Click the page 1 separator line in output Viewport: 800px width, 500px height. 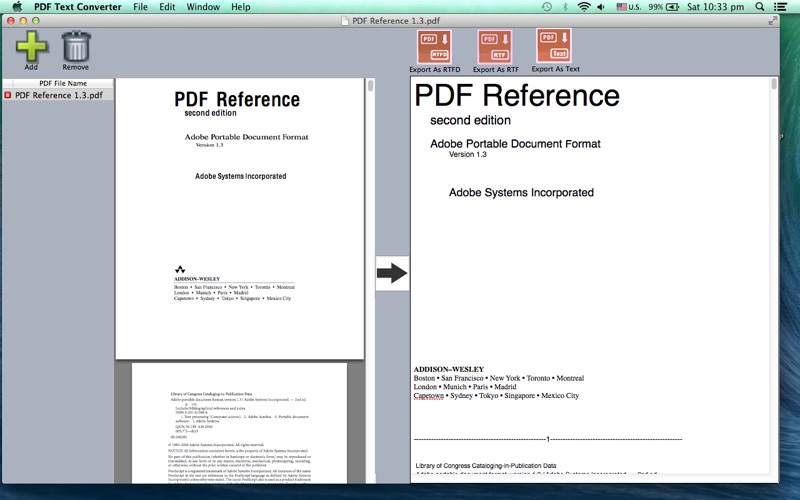tap(548, 439)
